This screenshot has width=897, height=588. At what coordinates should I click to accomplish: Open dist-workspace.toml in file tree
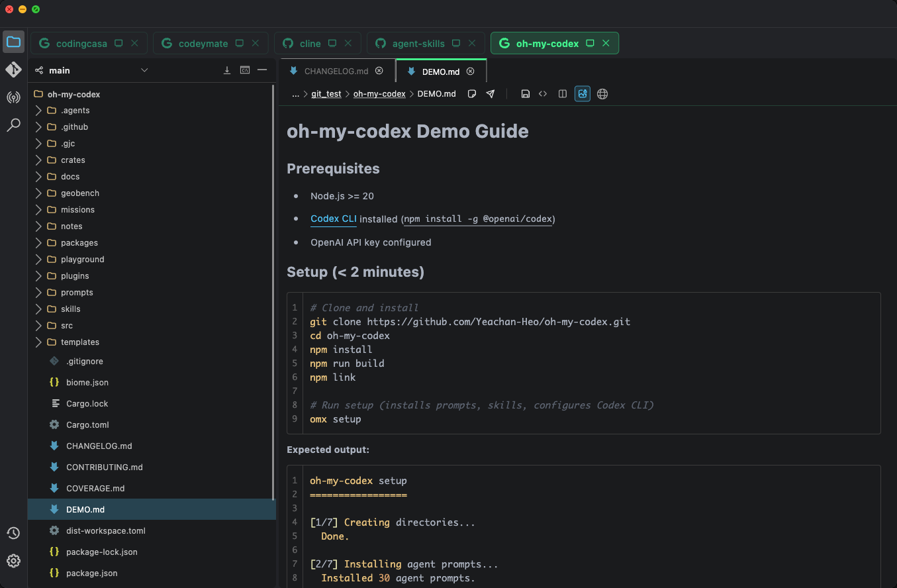pos(152,531)
